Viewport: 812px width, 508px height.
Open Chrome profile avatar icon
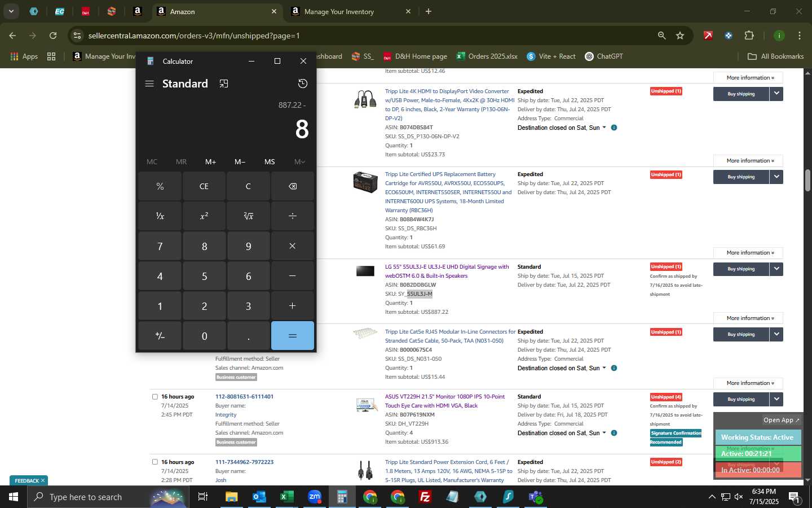pyautogui.click(x=779, y=36)
